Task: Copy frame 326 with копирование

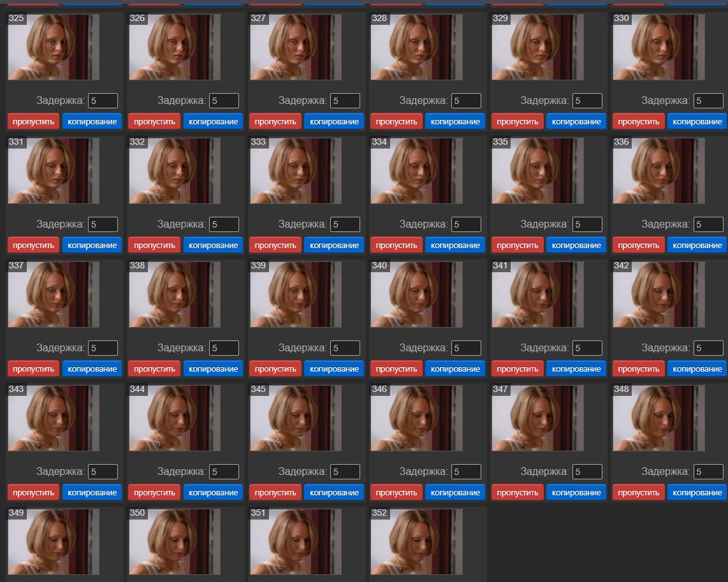Action: 213,122
